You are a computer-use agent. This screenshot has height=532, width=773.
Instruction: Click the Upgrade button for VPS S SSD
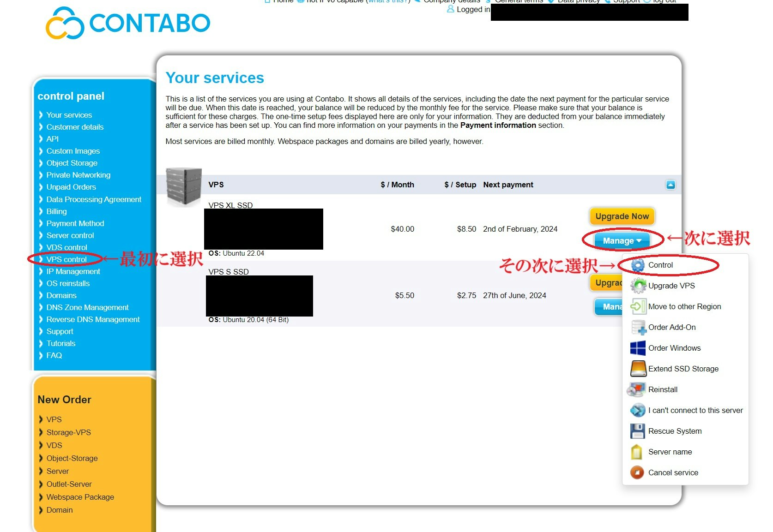607,283
